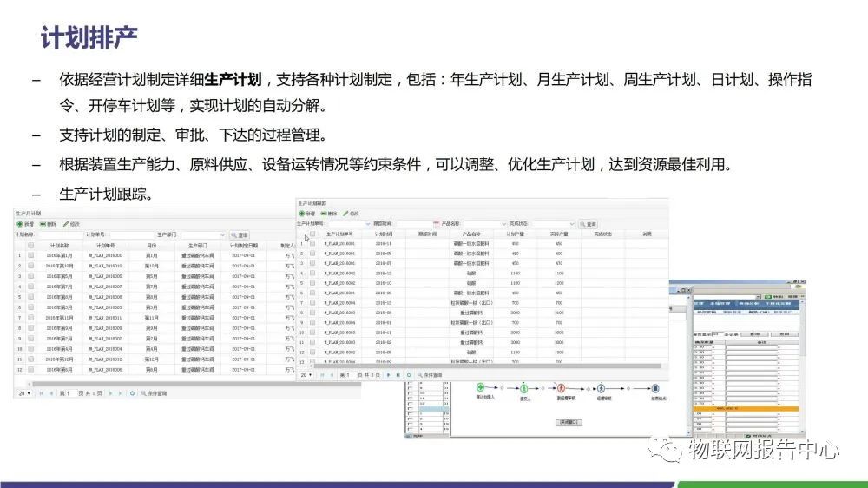The image size is (868, 488).
Task: Click the 关闭窗口 button below workflow diagram
Action: [x=569, y=422]
